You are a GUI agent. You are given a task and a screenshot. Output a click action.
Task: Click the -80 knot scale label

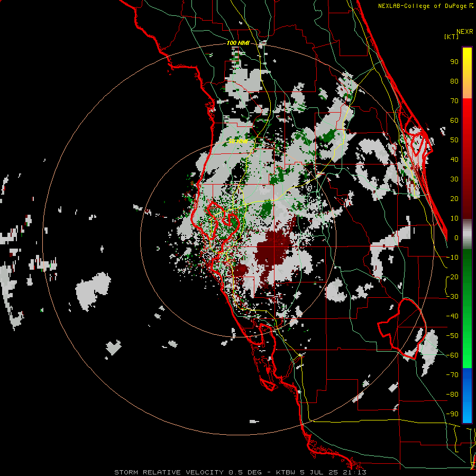[x=452, y=395]
